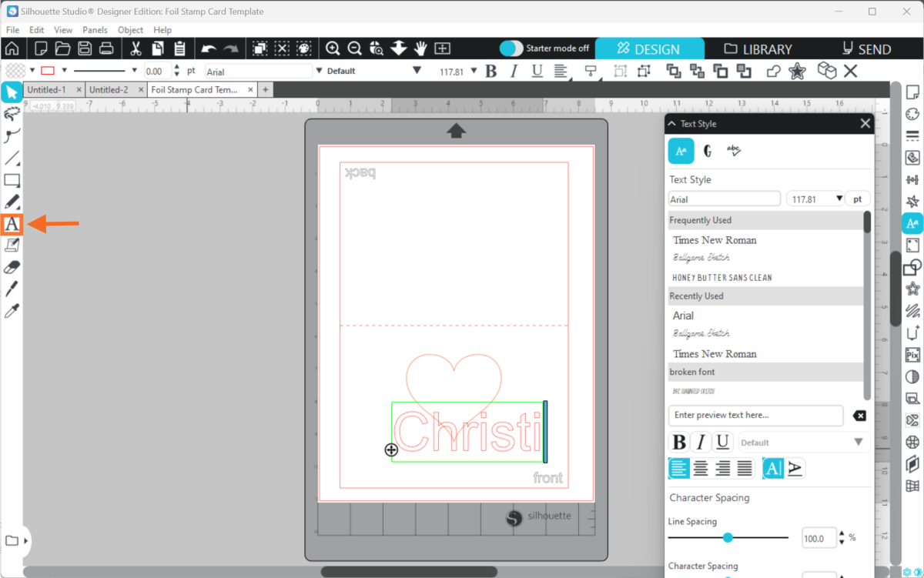Switch to the SEND tab
This screenshot has width=924, height=578.
tap(867, 48)
